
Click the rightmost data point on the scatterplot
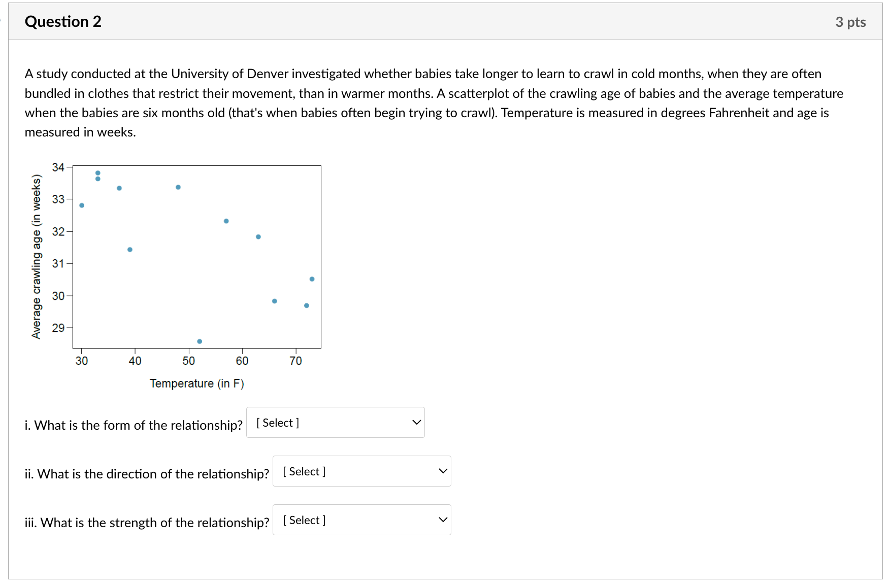pyautogui.click(x=312, y=279)
